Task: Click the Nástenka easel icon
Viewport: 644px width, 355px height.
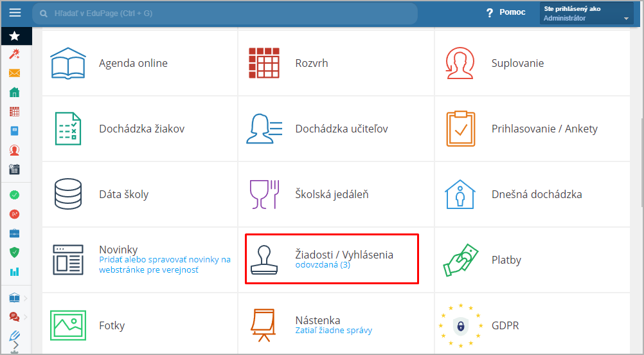Action: [x=264, y=325]
